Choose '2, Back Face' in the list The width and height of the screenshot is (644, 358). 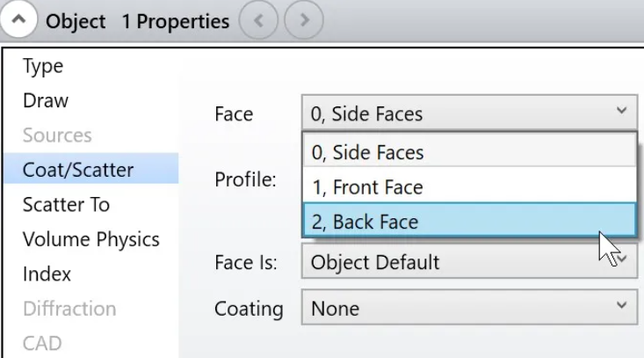[x=469, y=222]
